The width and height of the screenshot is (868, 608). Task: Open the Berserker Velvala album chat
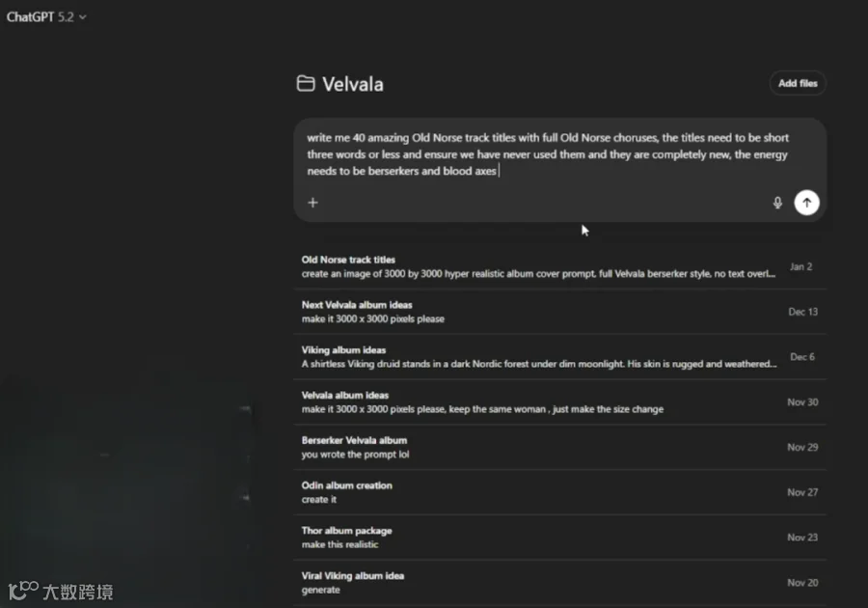tap(354, 440)
